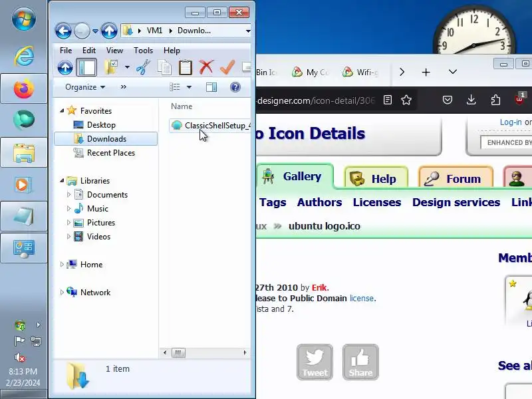Click the orange checkmark properties icon
Image resolution: width=532 pixels, height=399 pixels.
(227, 68)
